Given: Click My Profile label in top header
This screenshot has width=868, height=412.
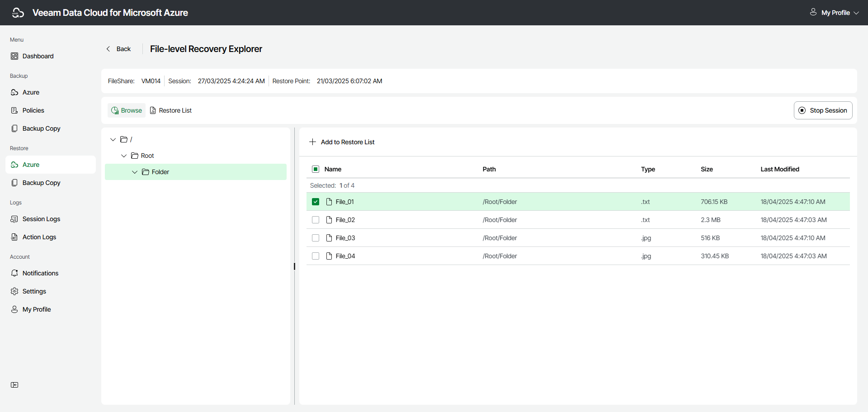Looking at the screenshot, I should point(835,13).
